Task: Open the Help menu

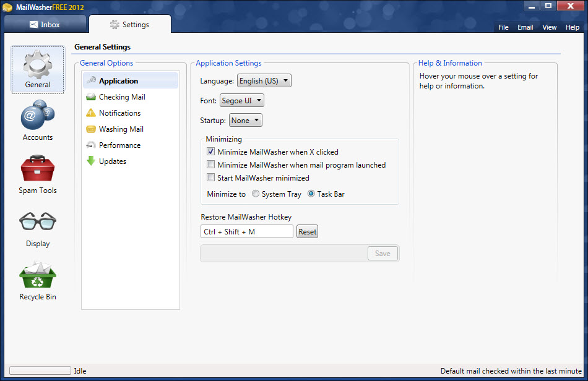Action: (x=573, y=27)
